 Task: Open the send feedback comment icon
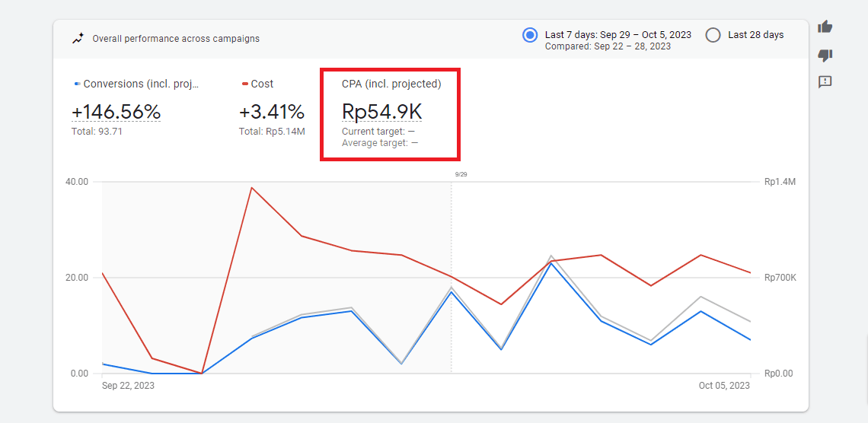(825, 82)
